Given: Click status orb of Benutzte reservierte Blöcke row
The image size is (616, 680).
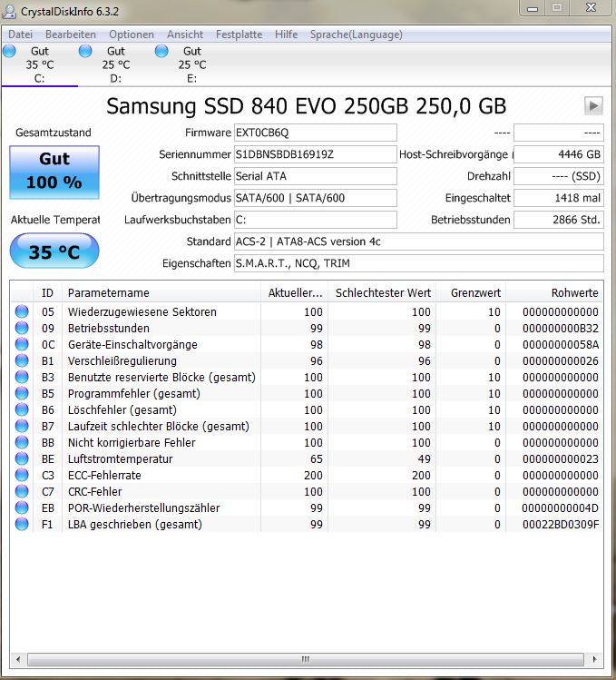Looking at the screenshot, I should [22, 377].
